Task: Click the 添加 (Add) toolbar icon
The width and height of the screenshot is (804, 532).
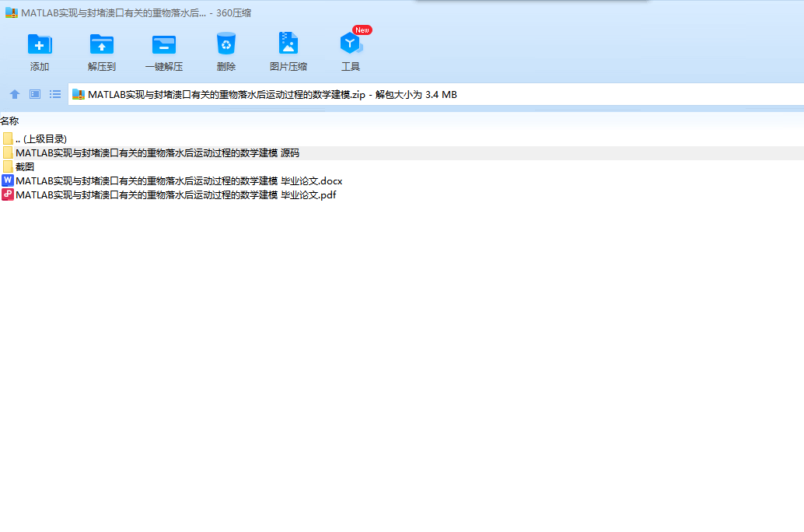Action: pos(40,44)
